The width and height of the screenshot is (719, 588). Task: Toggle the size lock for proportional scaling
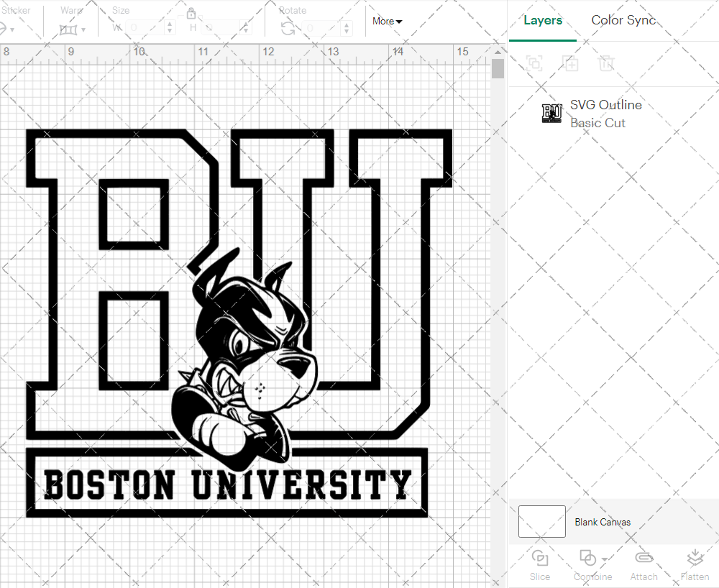[191, 14]
